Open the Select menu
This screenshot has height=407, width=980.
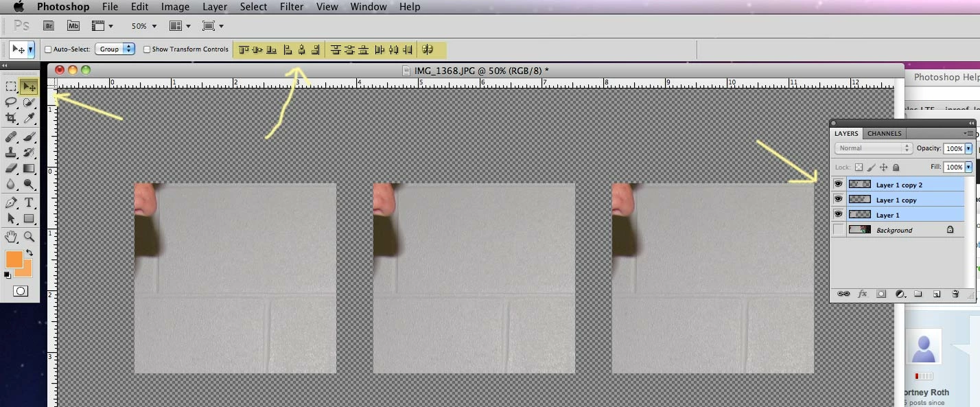click(x=253, y=7)
